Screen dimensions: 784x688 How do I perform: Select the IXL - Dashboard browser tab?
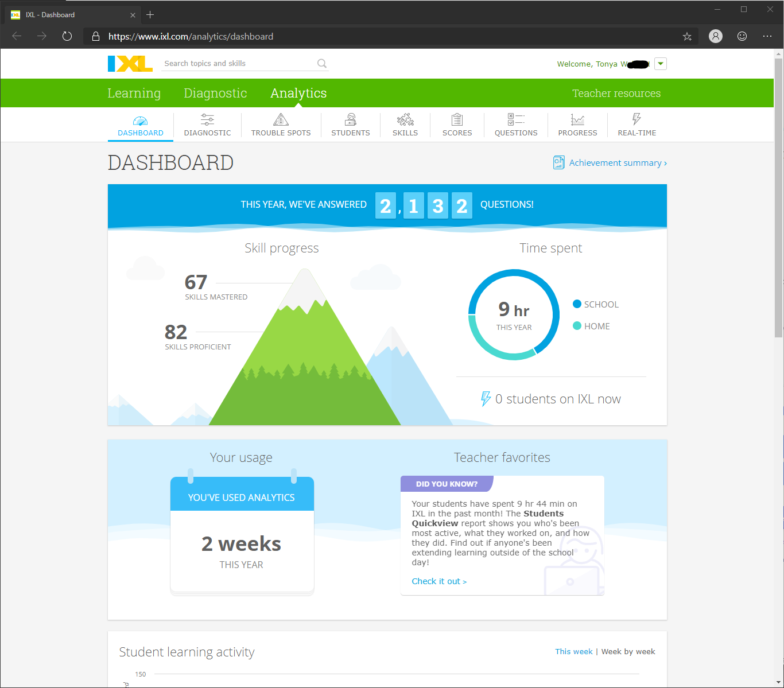[x=73, y=14]
